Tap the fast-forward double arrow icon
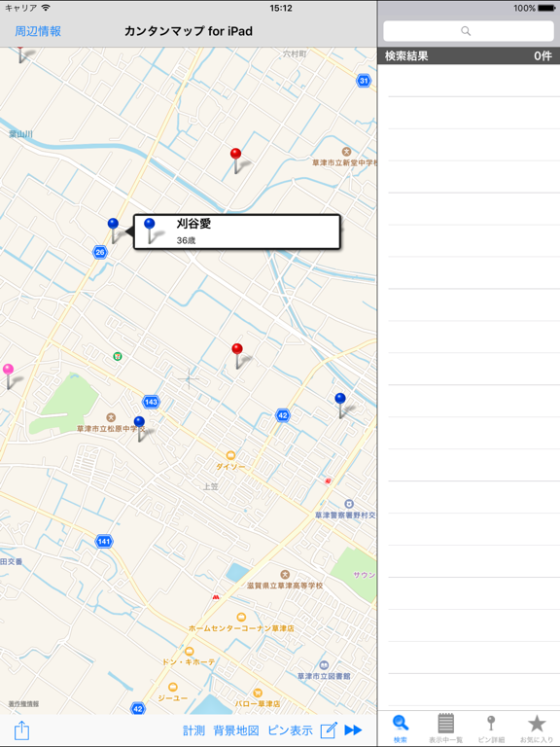Screen dimensions: 560x747 (x=353, y=729)
